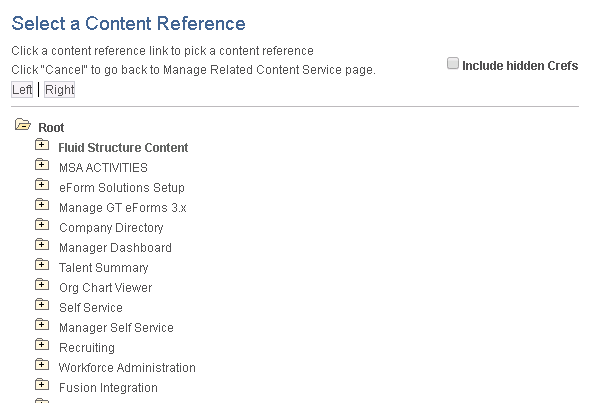Click the Root open-folder icon
Screen dimensions: 614x403
tap(23, 125)
